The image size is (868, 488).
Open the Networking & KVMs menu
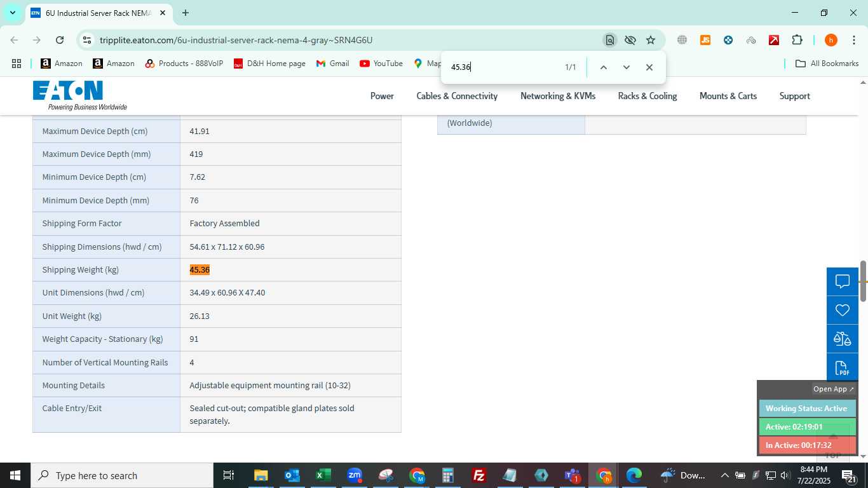[x=558, y=96]
